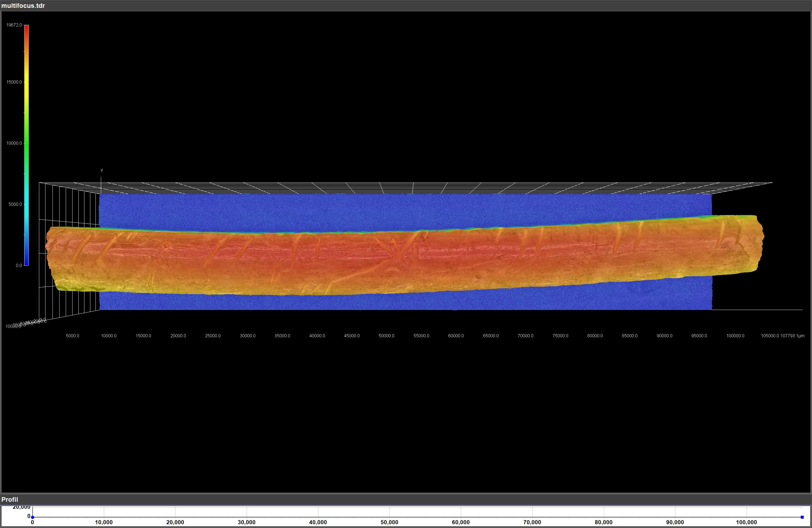
Task: Click the 20000.0 x-axis tick label
Action: [178, 336]
